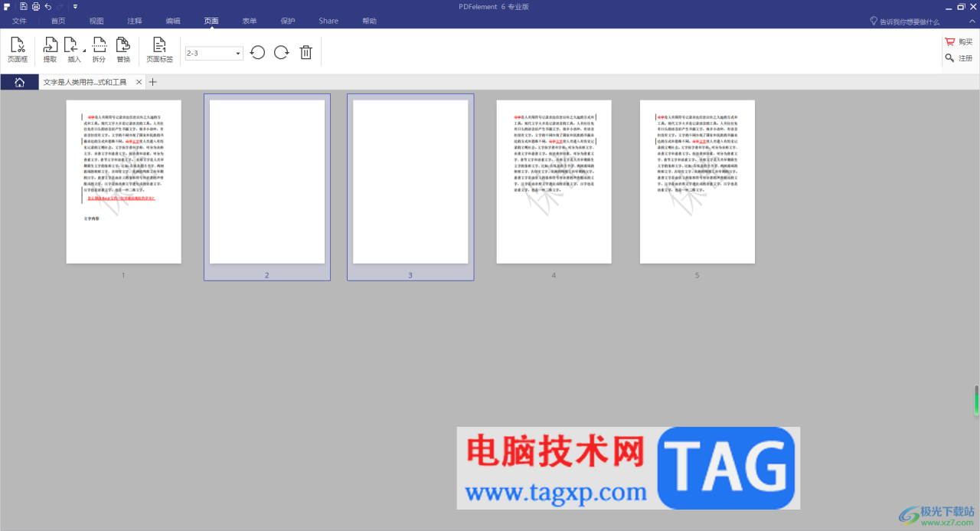Viewport: 980px width, 531px height.
Task: Switch to the 首页 tab
Action: click(58, 21)
